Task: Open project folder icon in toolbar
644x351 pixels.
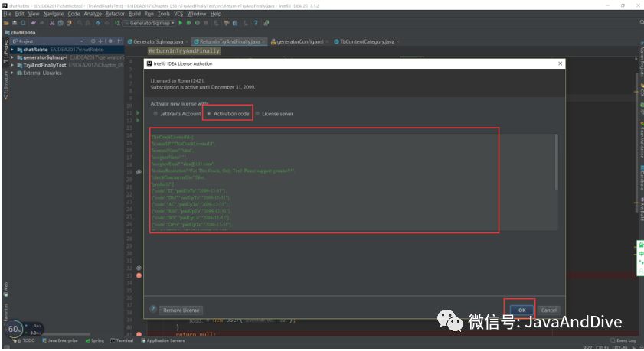Action: coord(6,23)
